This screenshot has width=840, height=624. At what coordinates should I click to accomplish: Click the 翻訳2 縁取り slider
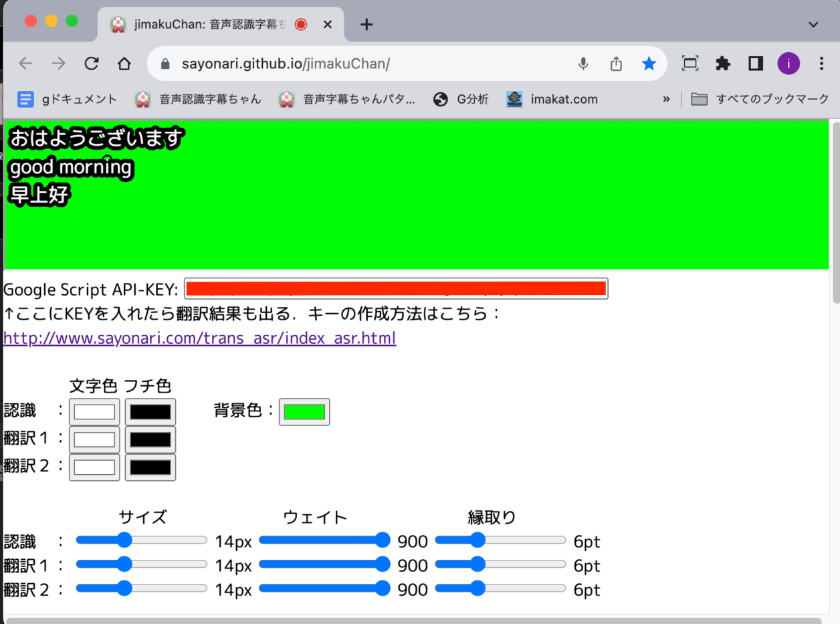[500, 589]
